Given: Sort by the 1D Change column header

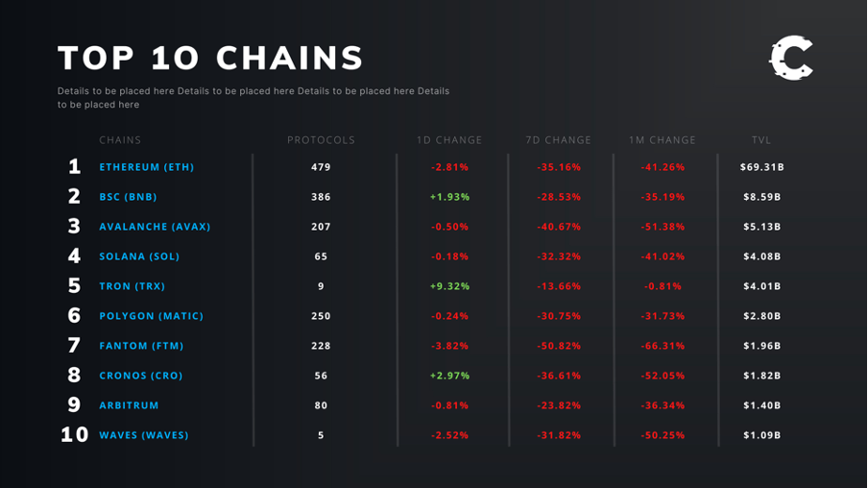Looking at the screenshot, I should pos(449,140).
